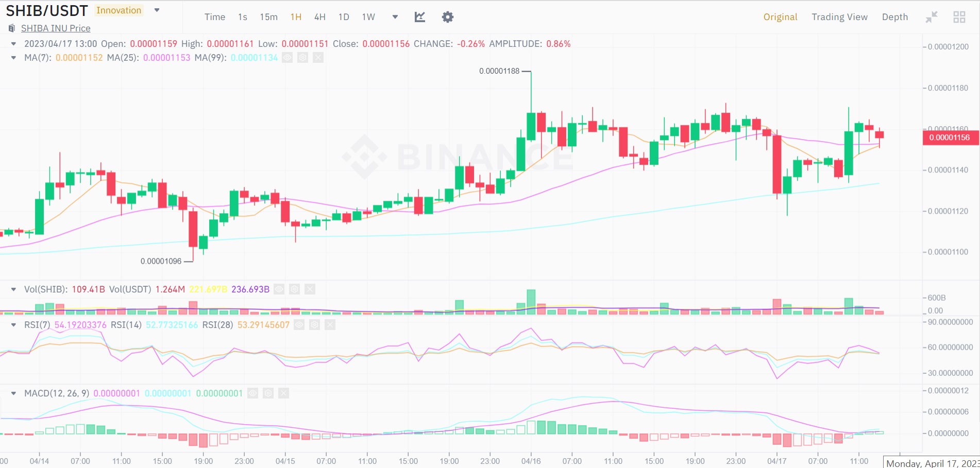Click the Close value 0.00001156 in header
The width and height of the screenshot is (980, 468).
[x=386, y=44]
